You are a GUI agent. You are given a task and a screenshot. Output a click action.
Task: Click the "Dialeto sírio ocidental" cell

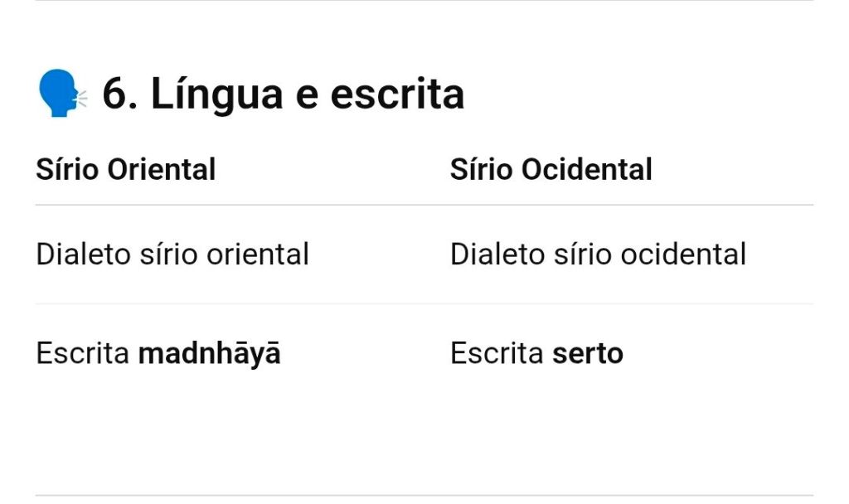pos(598,254)
